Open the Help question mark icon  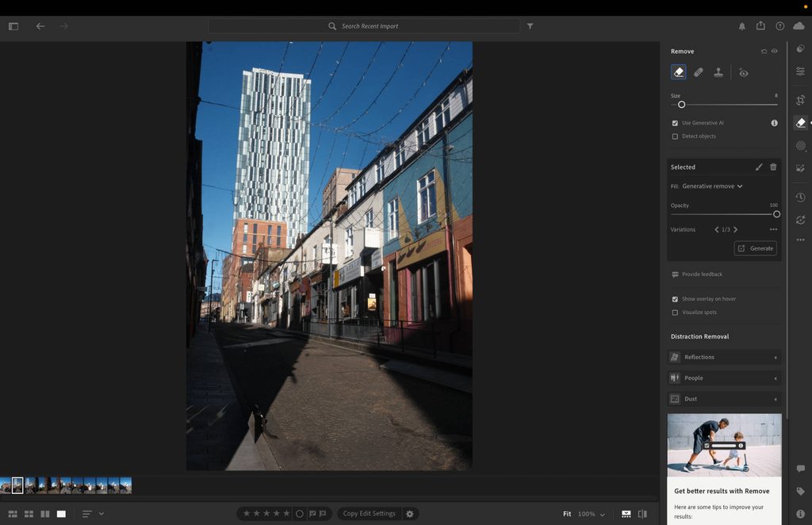point(780,26)
